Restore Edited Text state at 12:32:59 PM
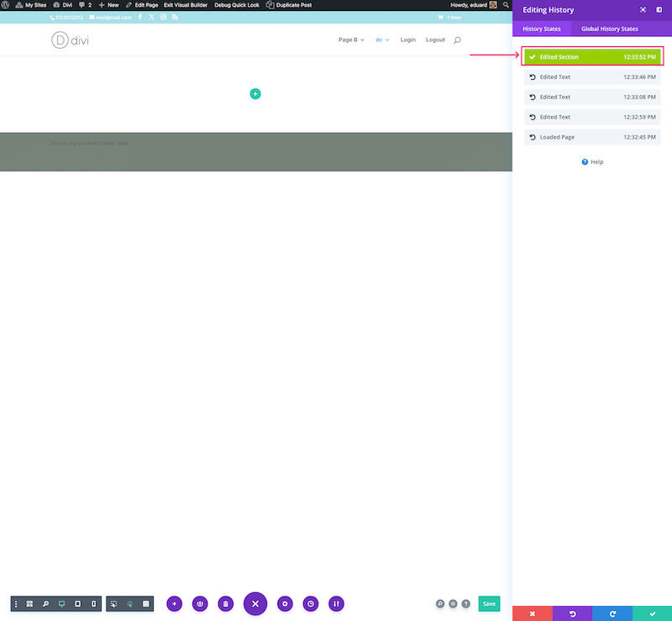Screen dimensions: 672x621 pos(592,117)
